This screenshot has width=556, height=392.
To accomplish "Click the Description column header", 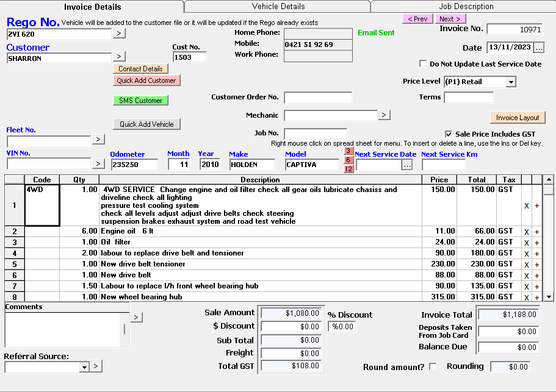I will 260,179.
